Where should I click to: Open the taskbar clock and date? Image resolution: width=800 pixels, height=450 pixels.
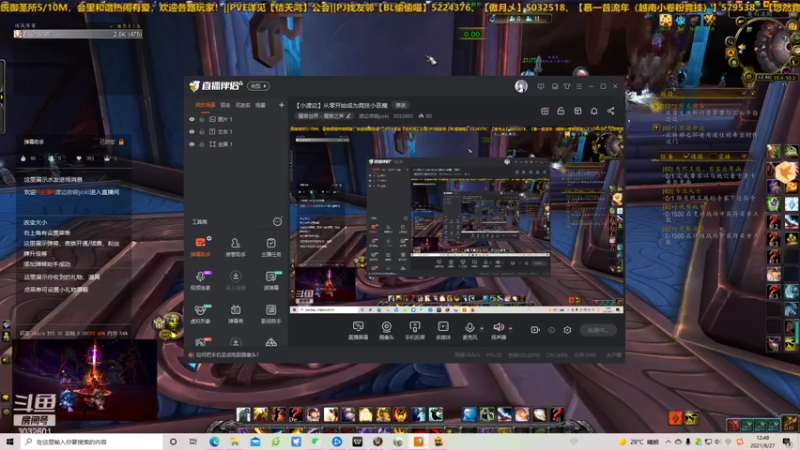point(762,442)
